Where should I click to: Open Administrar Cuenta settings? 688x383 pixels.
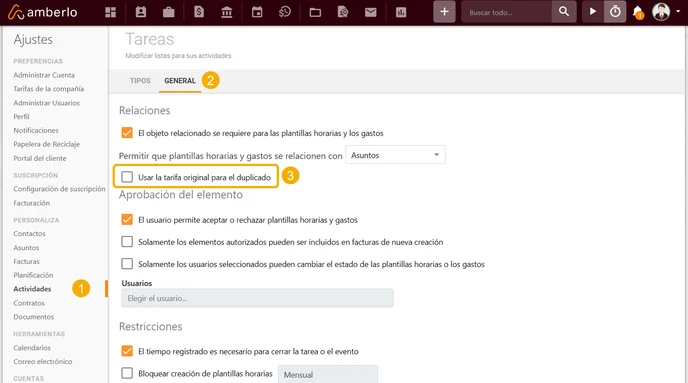[x=44, y=75]
